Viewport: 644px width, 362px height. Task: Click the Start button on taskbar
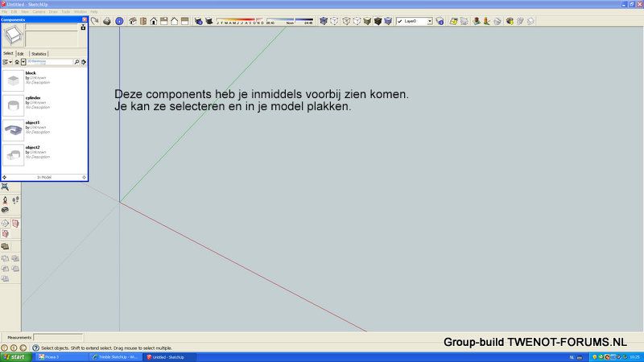[x=15, y=357]
